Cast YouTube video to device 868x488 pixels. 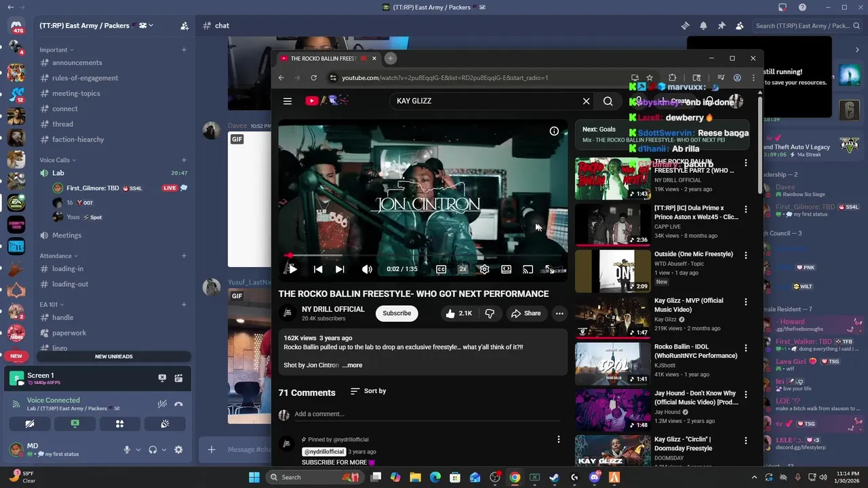pos(528,269)
